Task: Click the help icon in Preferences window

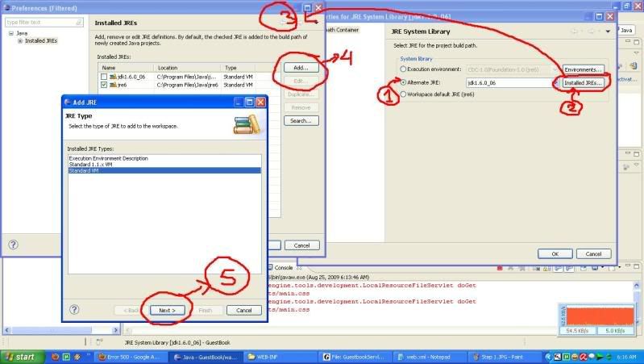Action: pos(14,245)
